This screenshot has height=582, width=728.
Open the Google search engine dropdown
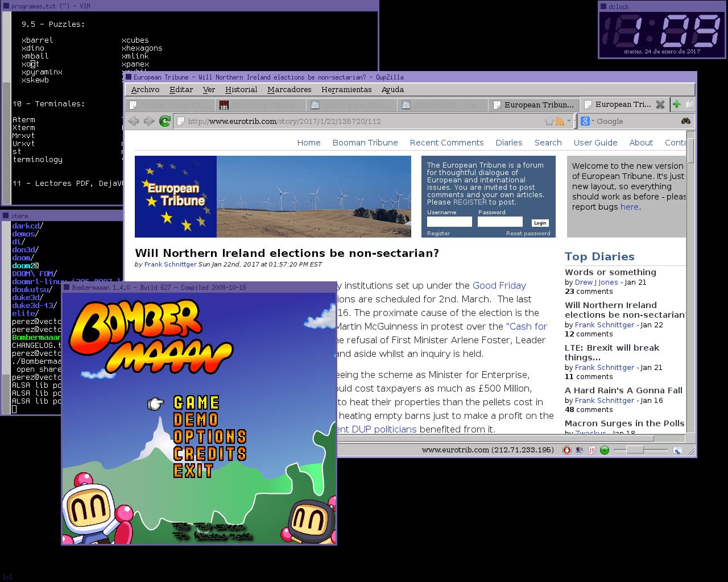pyautogui.click(x=587, y=121)
